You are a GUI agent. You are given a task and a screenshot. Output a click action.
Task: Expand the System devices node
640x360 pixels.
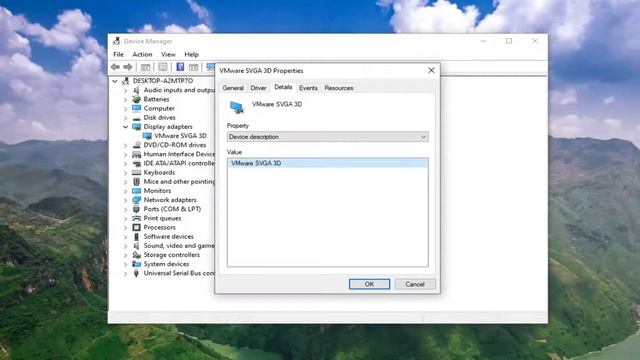click(125, 264)
